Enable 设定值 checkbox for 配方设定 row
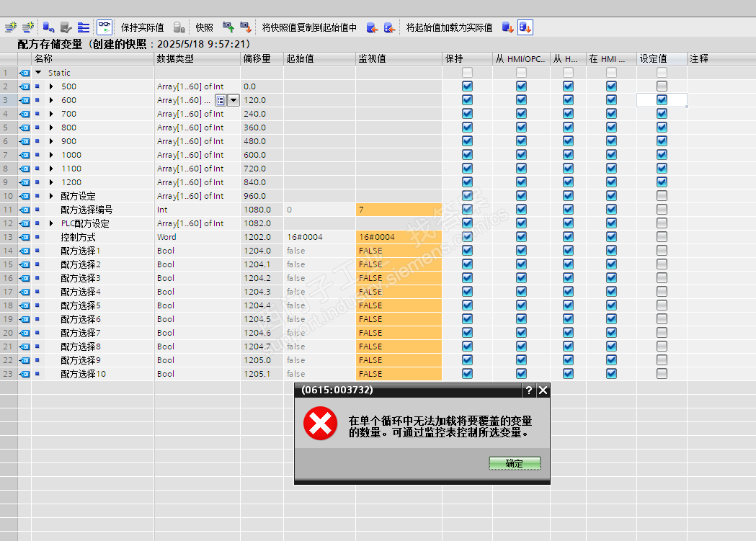This screenshot has height=541, width=756. click(662, 196)
